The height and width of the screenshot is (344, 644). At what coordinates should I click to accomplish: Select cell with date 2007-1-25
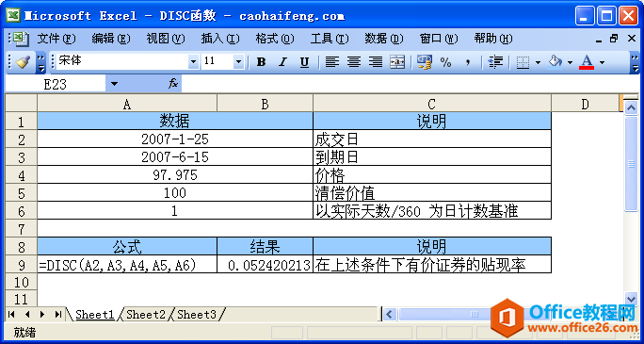pyautogui.click(x=175, y=139)
